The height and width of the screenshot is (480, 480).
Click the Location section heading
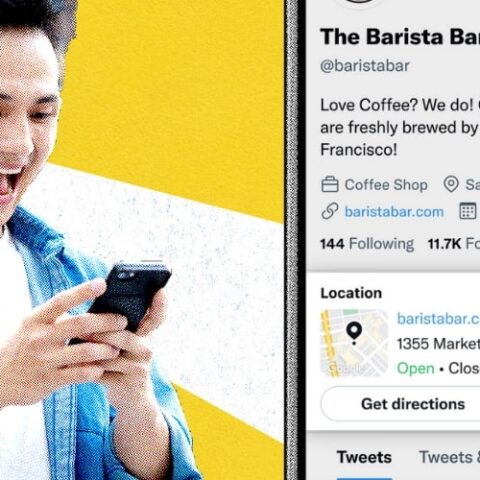[351, 293]
